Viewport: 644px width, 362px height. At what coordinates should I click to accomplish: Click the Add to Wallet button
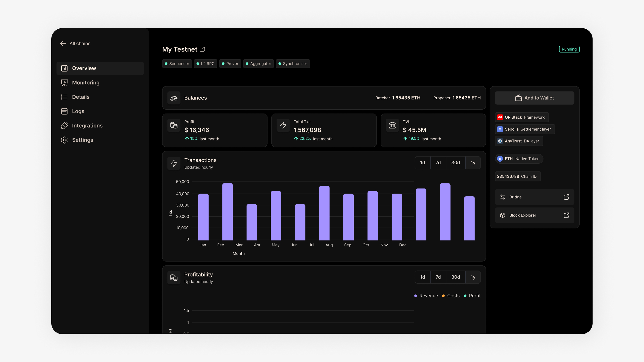point(535,98)
